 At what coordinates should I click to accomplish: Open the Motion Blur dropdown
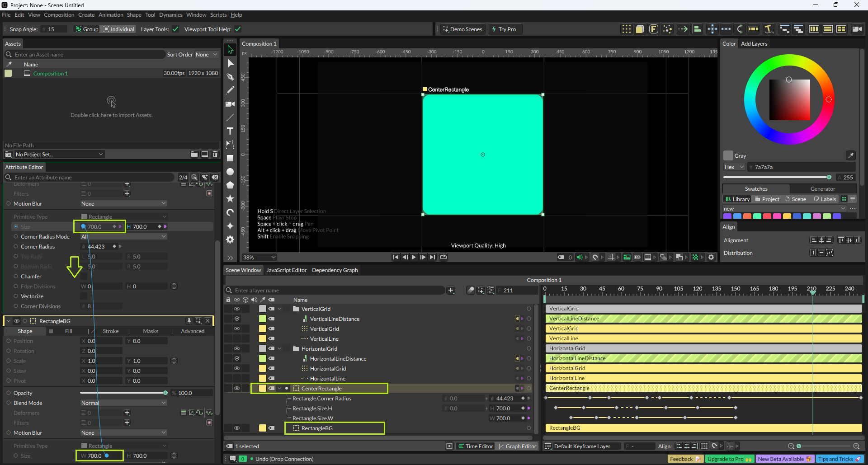coord(123,204)
